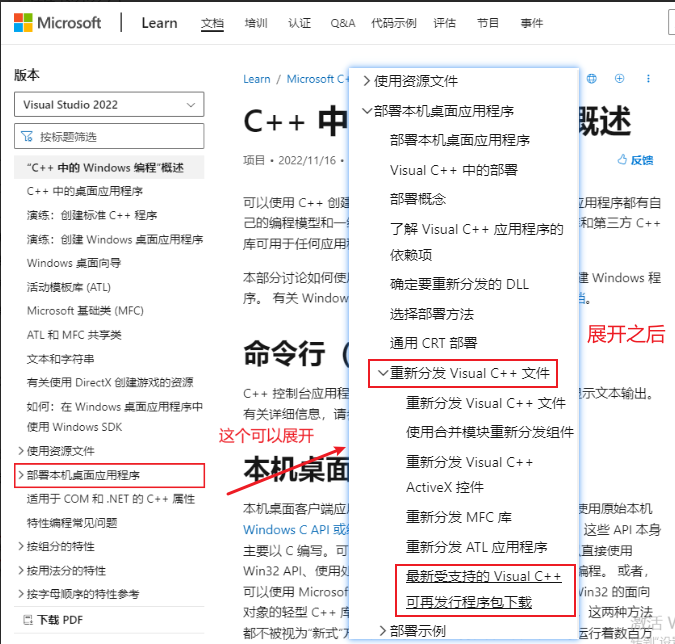Open 使用合并模块重新分发组件
The image size is (675, 644).
(489, 432)
